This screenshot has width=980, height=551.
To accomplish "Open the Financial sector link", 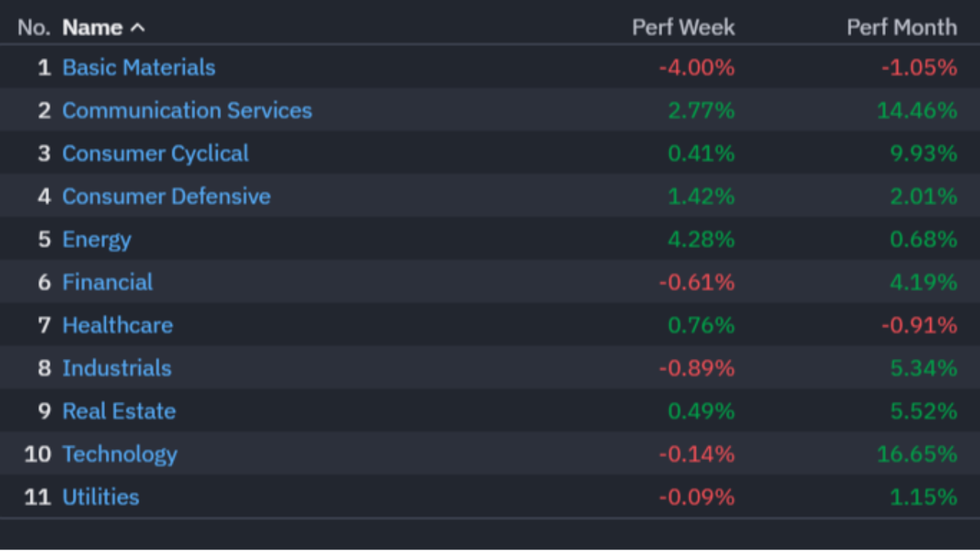I will [x=107, y=282].
